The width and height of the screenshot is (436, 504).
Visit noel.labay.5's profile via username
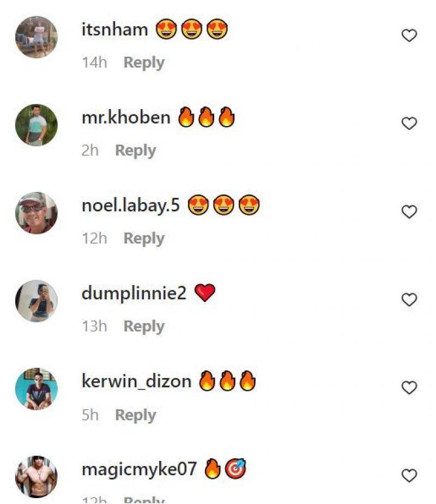pos(130,205)
